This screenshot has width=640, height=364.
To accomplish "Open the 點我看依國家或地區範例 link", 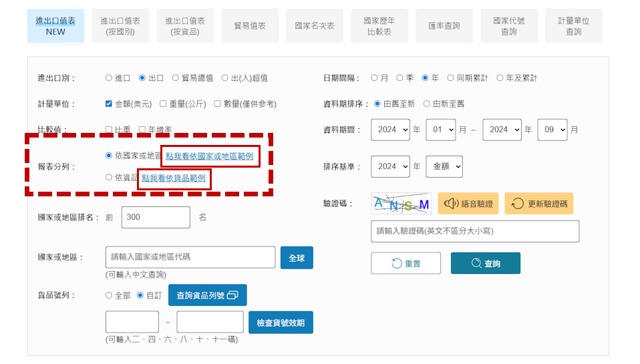I will pyautogui.click(x=209, y=156).
